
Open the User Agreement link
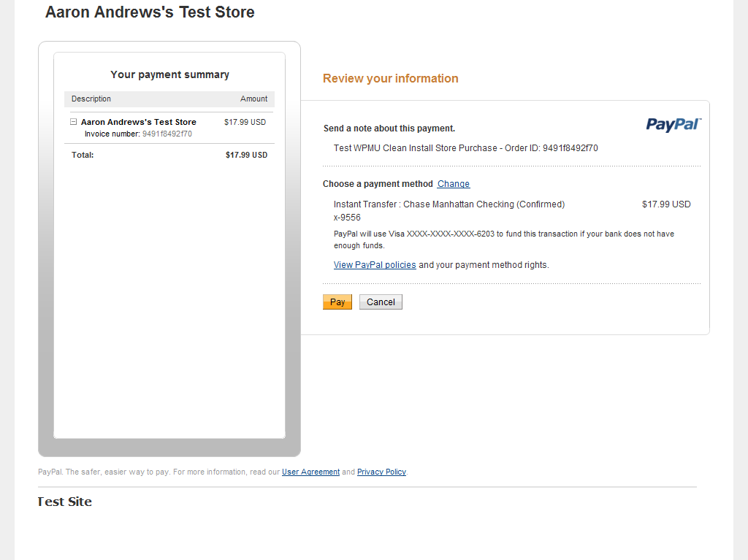coord(310,472)
